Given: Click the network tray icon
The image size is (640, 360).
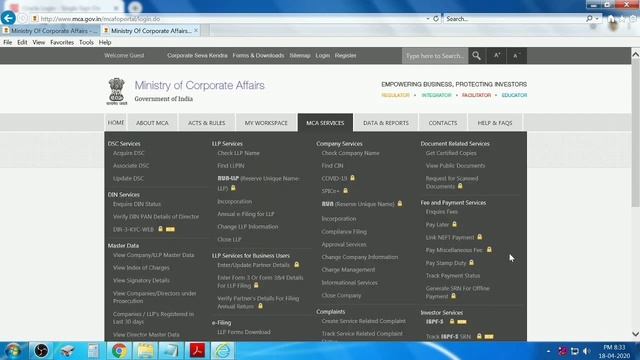Looking at the screenshot, I should [x=575, y=351].
